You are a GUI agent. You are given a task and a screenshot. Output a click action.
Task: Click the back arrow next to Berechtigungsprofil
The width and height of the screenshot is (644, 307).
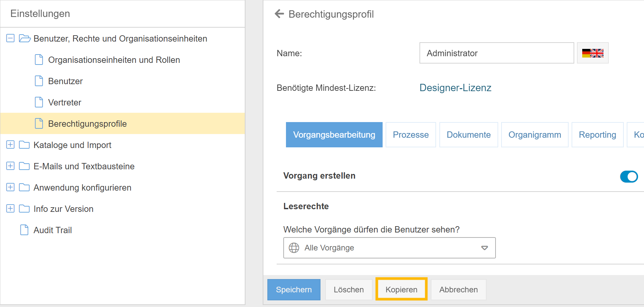click(279, 14)
